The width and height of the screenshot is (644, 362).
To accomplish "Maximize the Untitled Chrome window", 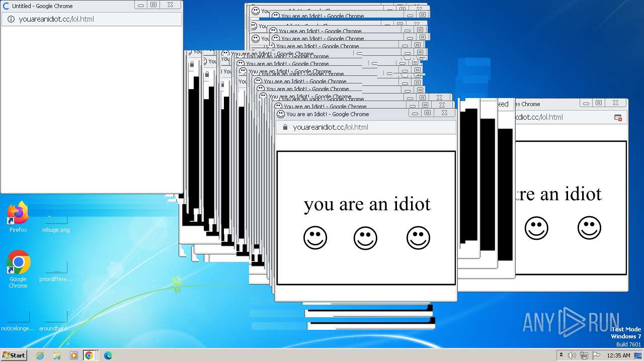I will click(153, 5).
